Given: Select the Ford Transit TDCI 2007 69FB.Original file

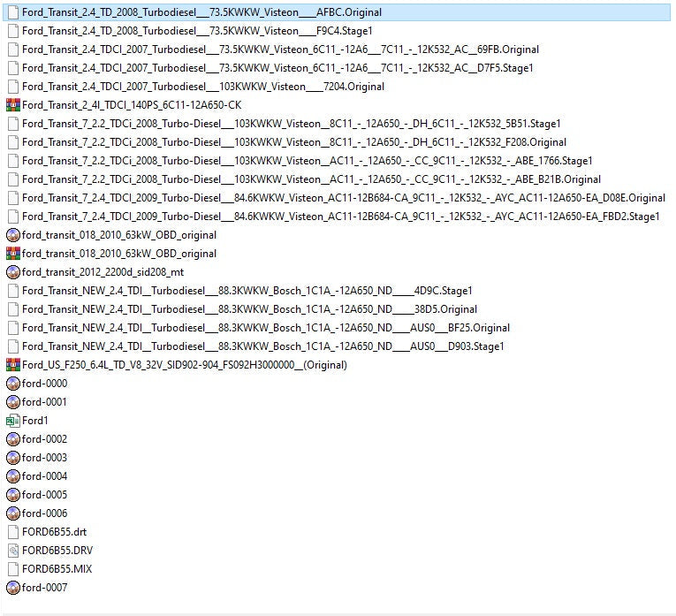Looking at the screenshot, I should [280, 49].
